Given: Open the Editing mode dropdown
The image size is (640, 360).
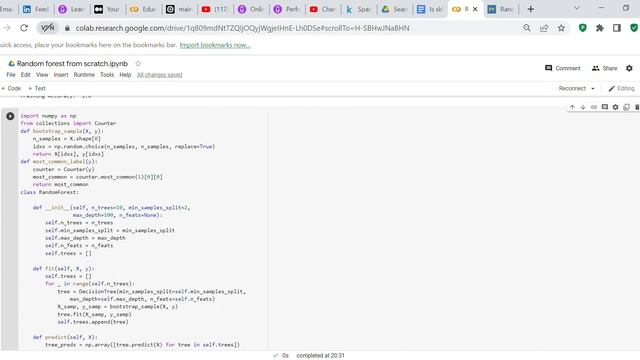Looking at the screenshot, I should pyautogui.click(x=621, y=88).
